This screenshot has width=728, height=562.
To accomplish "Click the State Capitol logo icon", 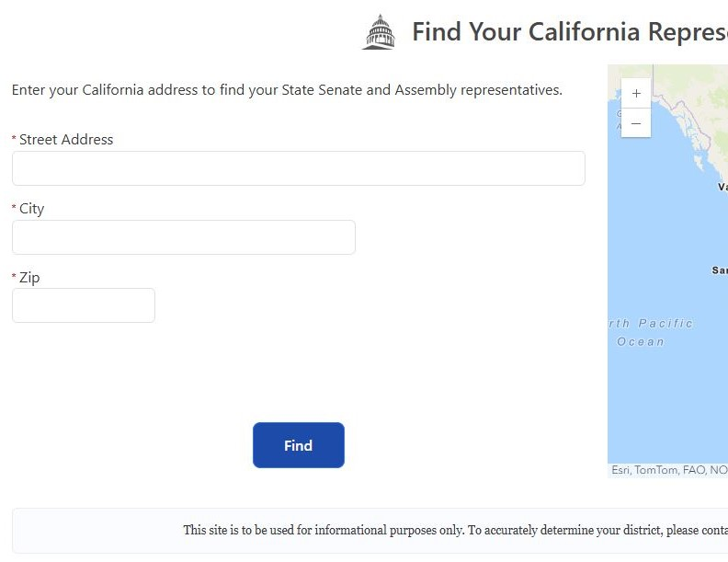I will coord(379,32).
